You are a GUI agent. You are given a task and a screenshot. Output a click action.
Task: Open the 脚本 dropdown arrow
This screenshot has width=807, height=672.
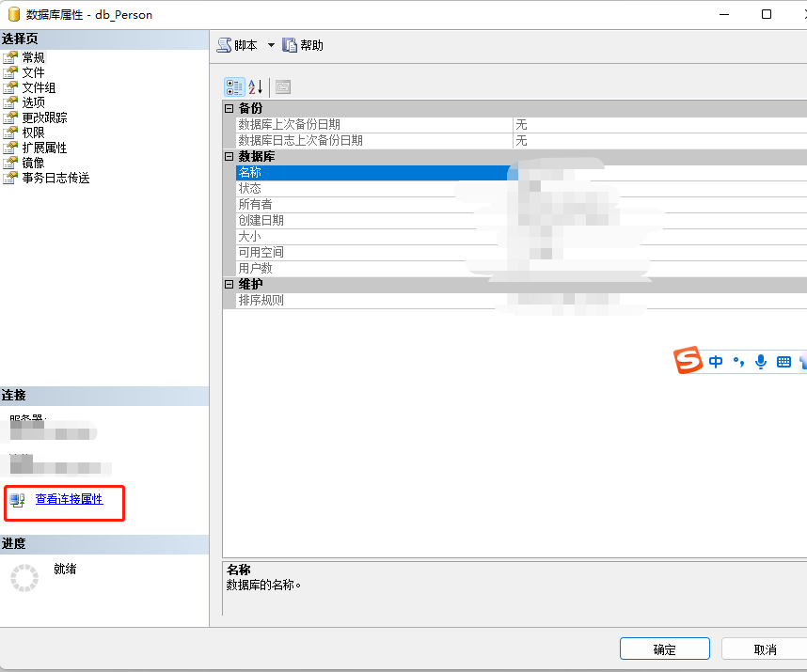click(x=271, y=45)
